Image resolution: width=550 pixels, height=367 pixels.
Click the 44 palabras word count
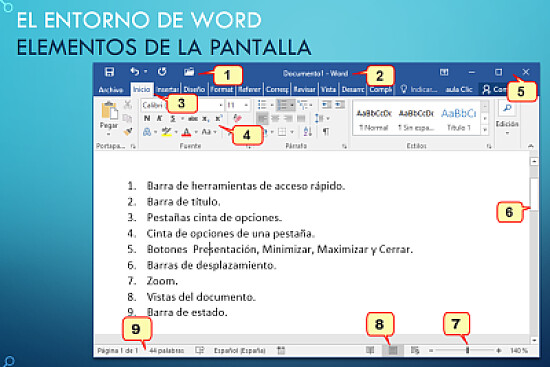[167, 351]
